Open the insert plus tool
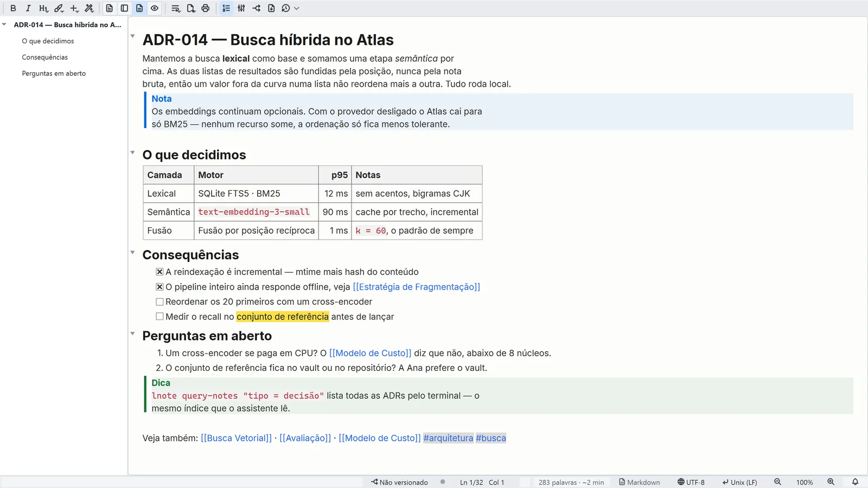This screenshot has width=868, height=488. (x=74, y=8)
